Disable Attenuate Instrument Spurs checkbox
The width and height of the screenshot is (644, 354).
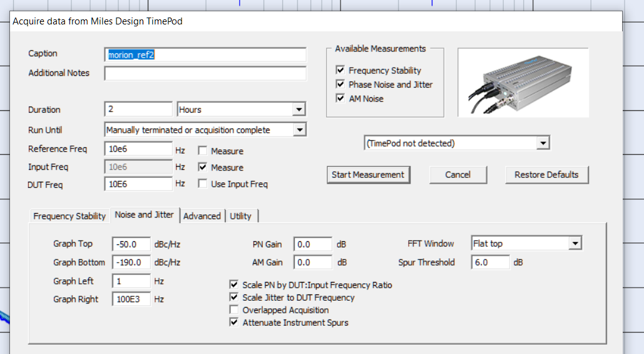(x=234, y=322)
